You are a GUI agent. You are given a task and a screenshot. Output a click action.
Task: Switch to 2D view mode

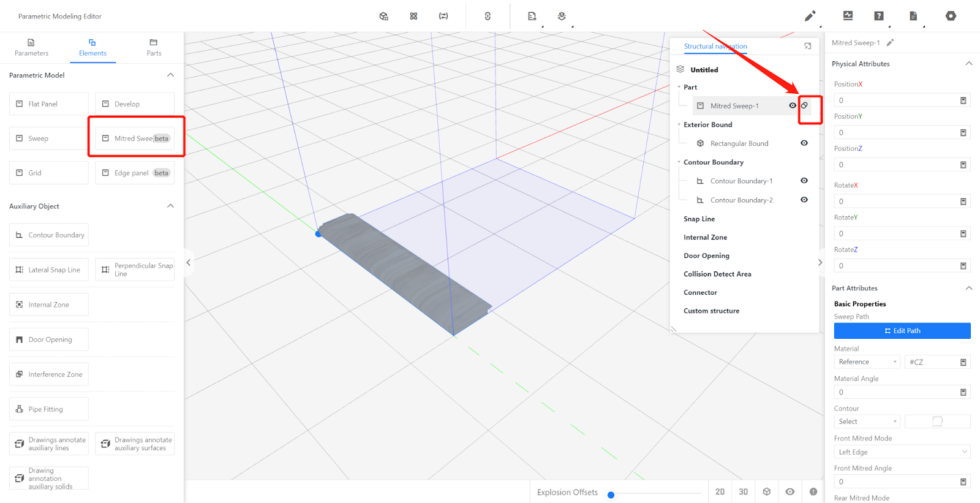pyautogui.click(x=720, y=491)
